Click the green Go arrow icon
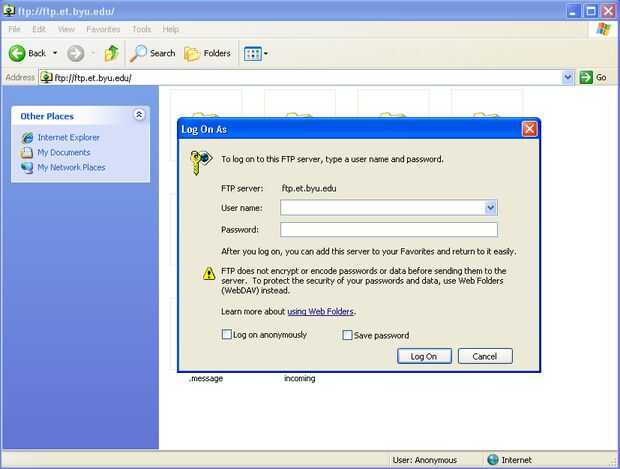 click(x=586, y=78)
